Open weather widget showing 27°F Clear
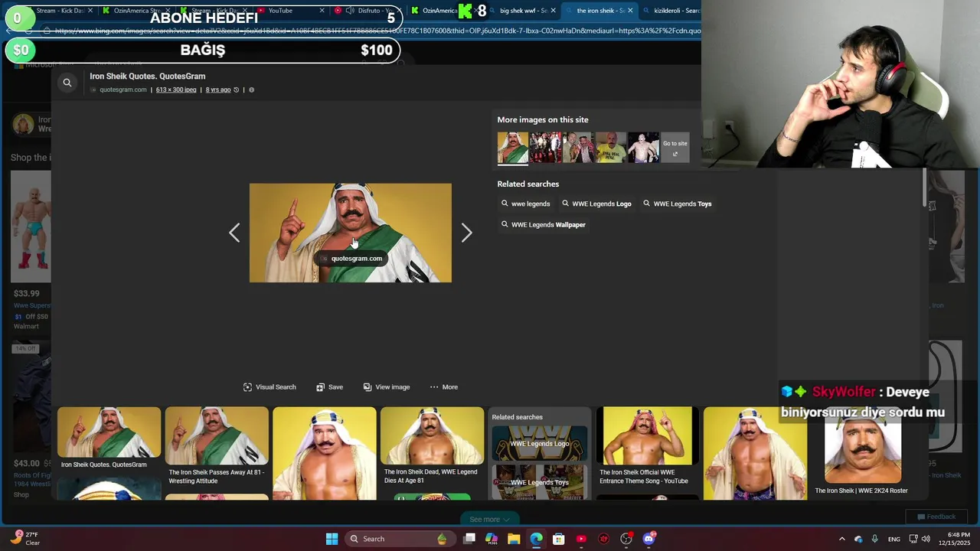The height and width of the screenshot is (551, 980). point(24,539)
